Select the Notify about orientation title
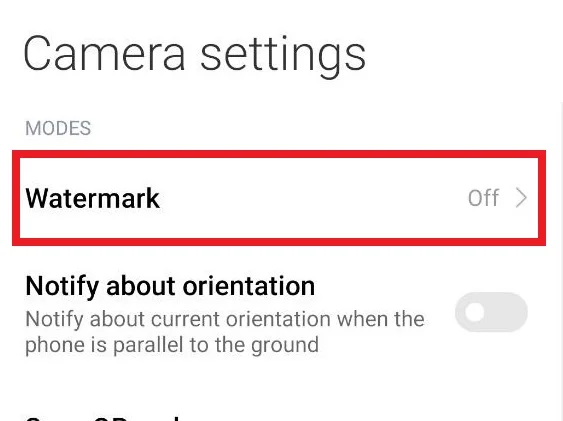This screenshot has height=421, width=563. (170, 287)
